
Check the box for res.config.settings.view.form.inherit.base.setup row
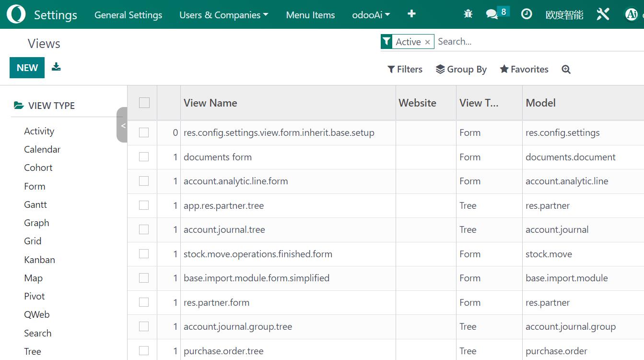pos(144,132)
